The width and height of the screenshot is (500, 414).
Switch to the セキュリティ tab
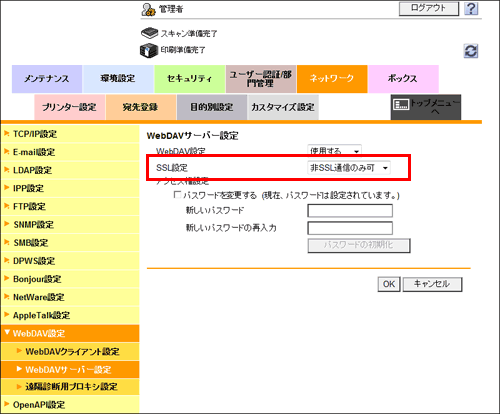[190, 79]
